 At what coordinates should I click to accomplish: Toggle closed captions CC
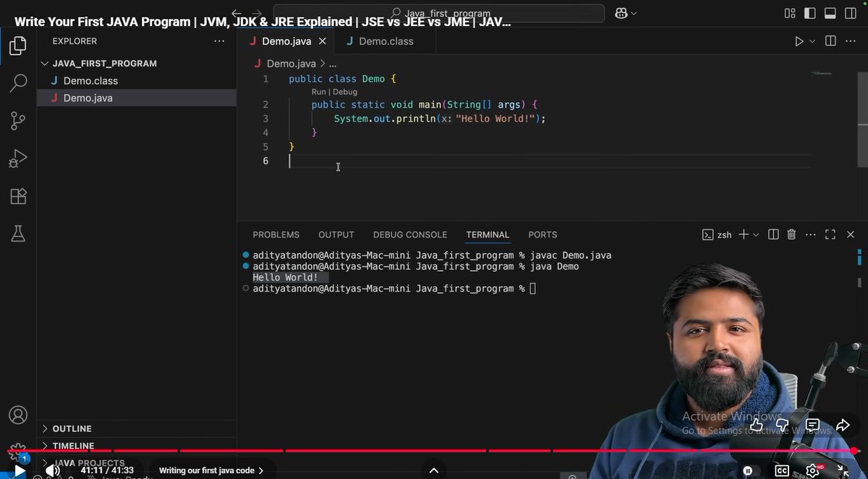tap(782, 470)
